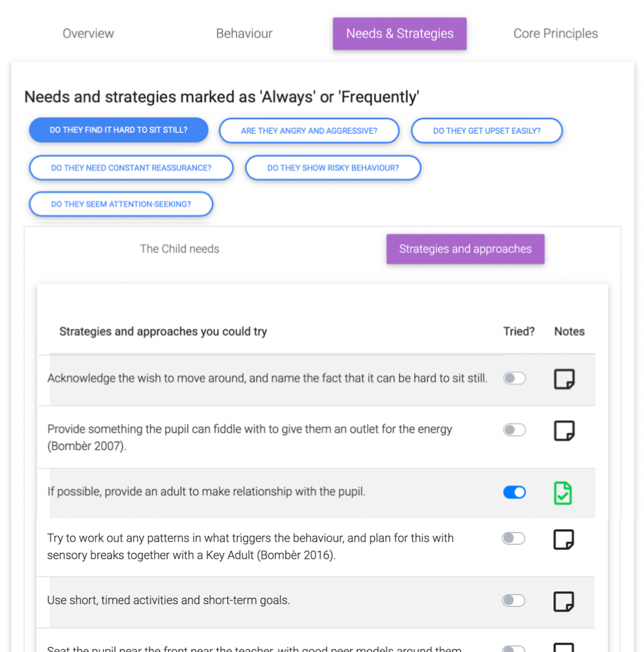644x652 pixels.
Task: Open the Core Principles tab
Action: pos(555,33)
